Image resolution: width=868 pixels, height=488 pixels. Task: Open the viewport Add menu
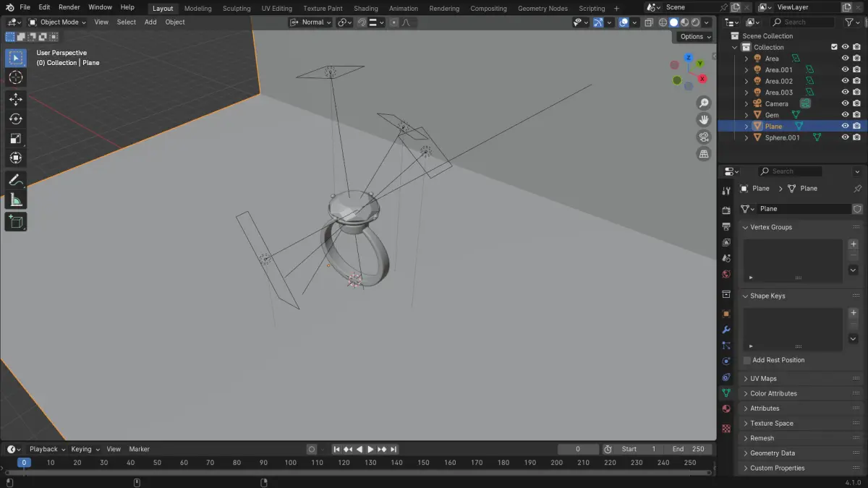tap(150, 22)
